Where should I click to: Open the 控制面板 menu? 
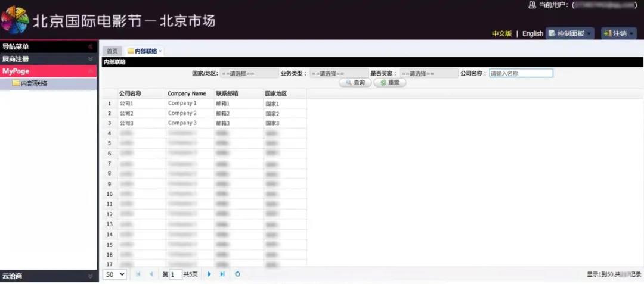click(x=570, y=33)
